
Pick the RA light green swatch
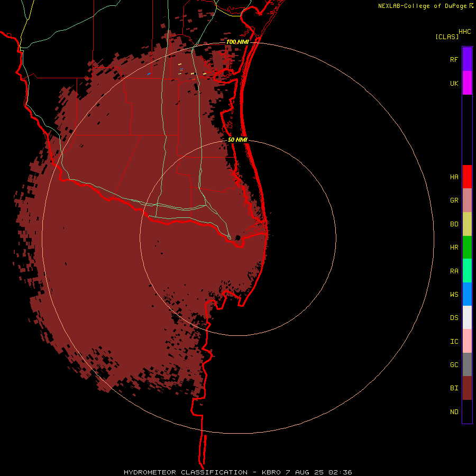467,271
